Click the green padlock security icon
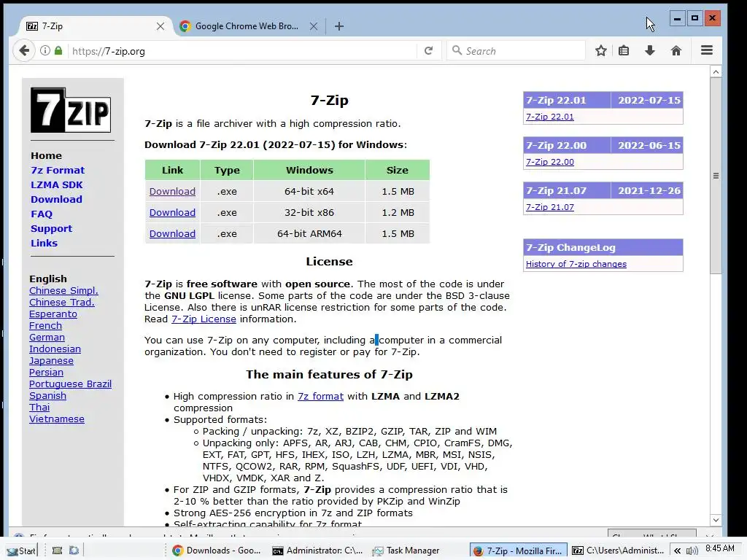 [58, 50]
